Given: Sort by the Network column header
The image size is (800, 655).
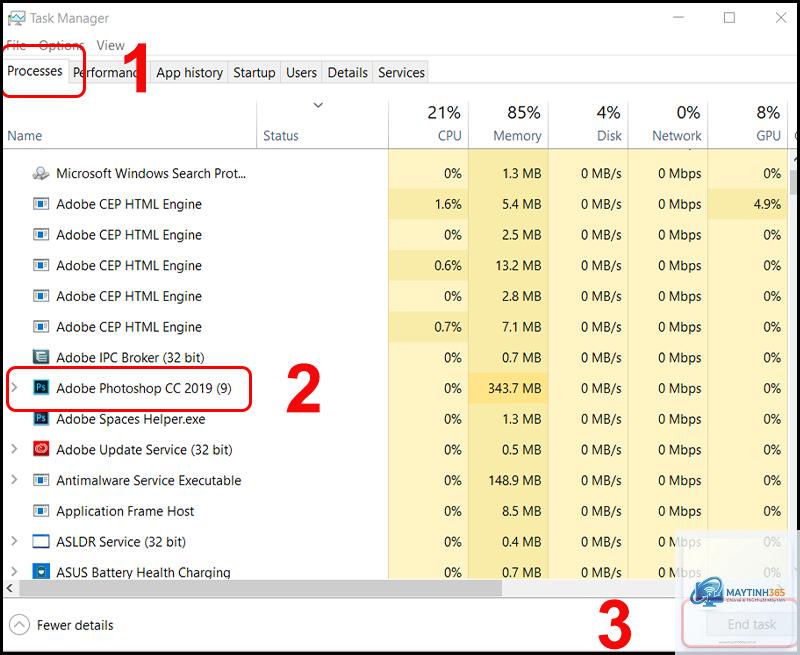Looking at the screenshot, I should pos(668,125).
